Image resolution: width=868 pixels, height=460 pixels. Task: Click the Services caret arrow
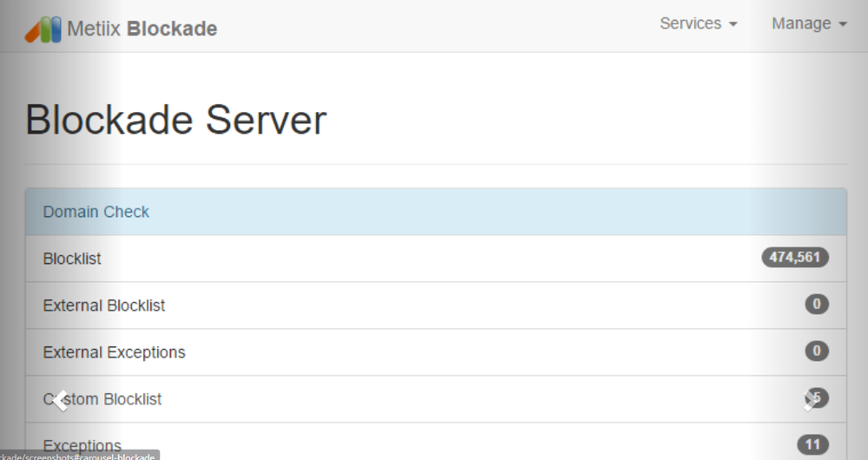[733, 24]
